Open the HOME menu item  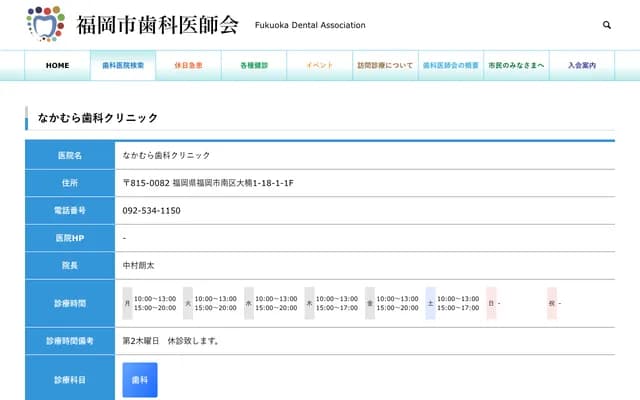[58, 65]
